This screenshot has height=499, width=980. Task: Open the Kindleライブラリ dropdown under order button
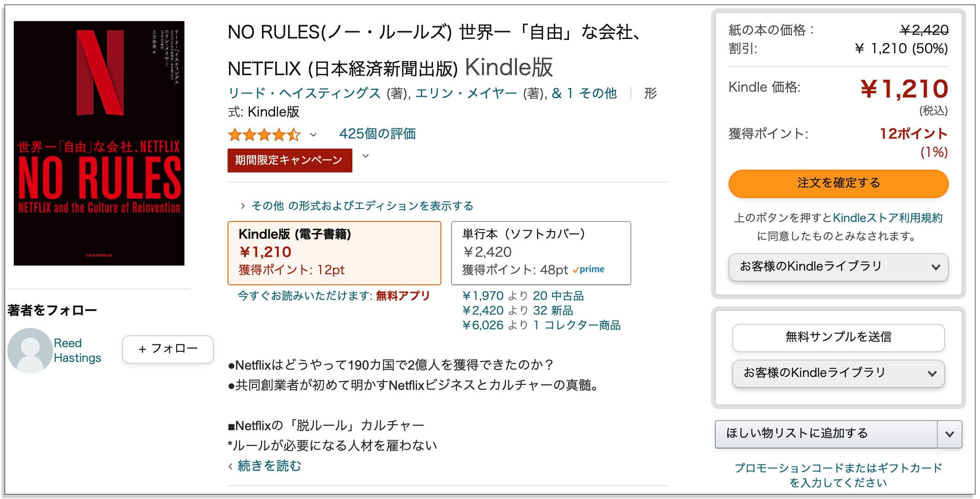click(838, 267)
